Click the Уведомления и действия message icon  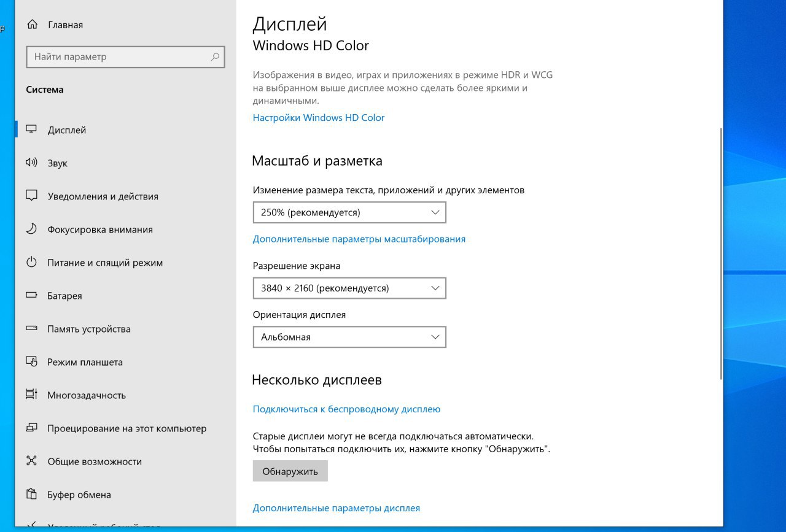click(31, 196)
